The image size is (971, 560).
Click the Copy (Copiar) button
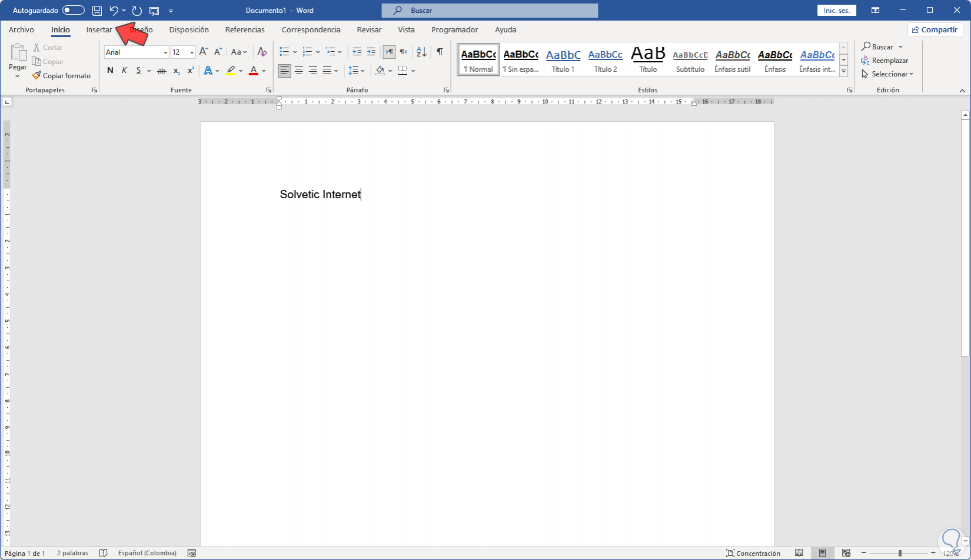coord(48,61)
